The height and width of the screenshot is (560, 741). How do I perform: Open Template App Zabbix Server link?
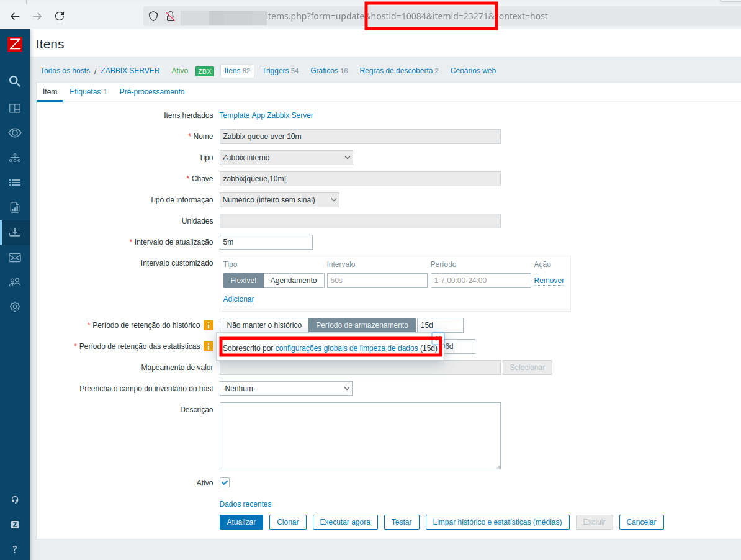[x=266, y=115]
